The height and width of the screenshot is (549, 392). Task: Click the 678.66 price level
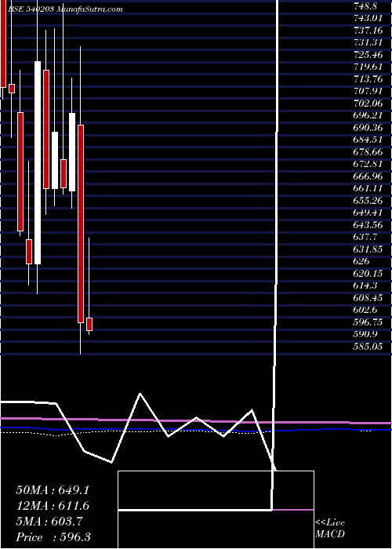click(368, 152)
